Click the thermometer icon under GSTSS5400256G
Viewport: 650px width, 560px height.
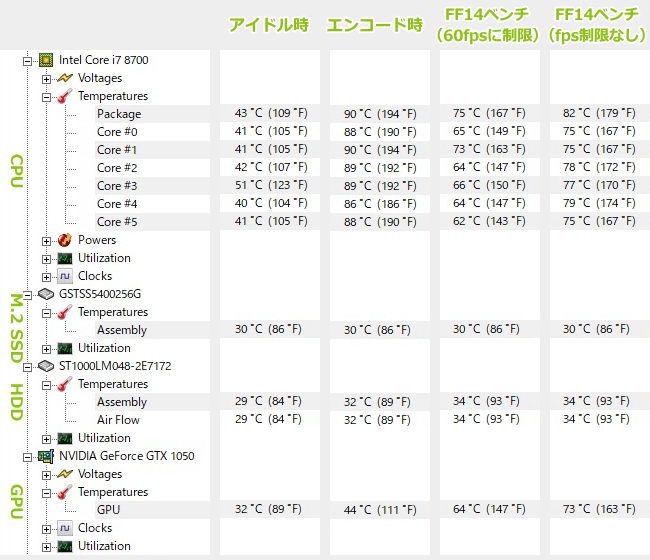tap(65, 312)
